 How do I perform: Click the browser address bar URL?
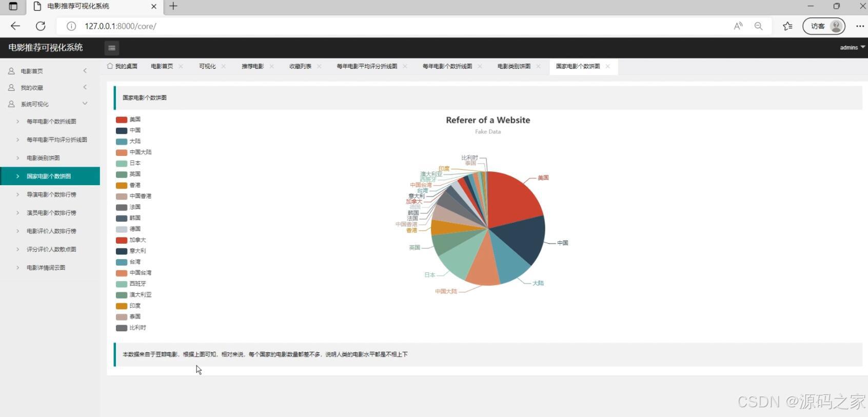tap(121, 26)
